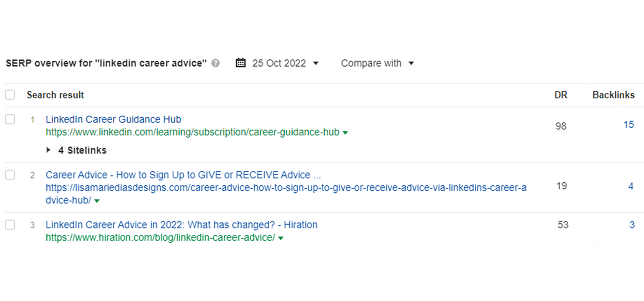Click the Backlinks column header to sort
This screenshot has height=301, width=644.
coord(614,95)
